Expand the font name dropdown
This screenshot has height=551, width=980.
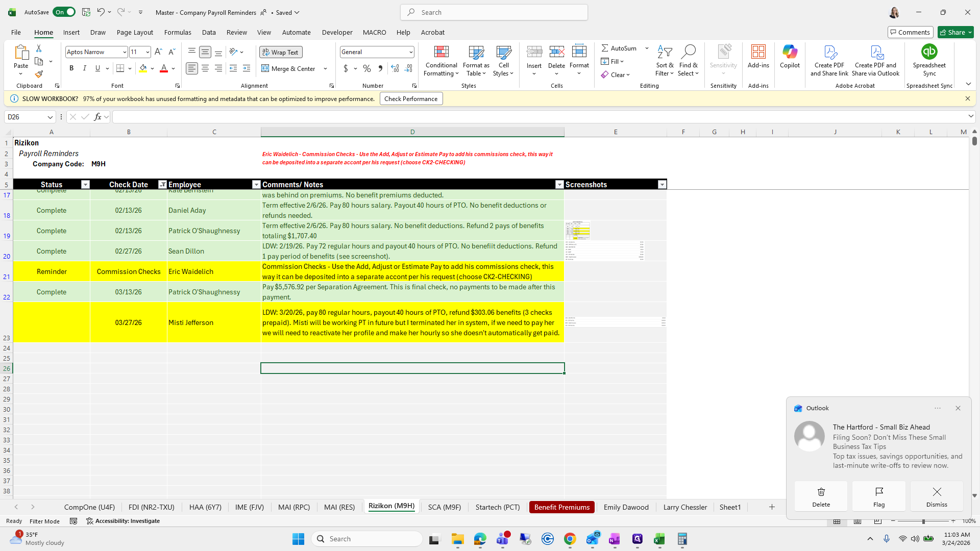click(x=124, y=52)
